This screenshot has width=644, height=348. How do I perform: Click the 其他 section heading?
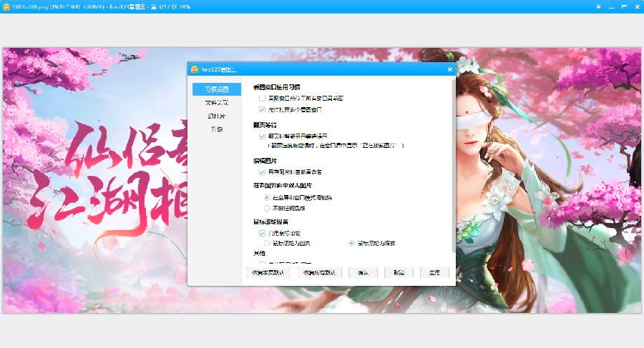[x=259, y=253]
